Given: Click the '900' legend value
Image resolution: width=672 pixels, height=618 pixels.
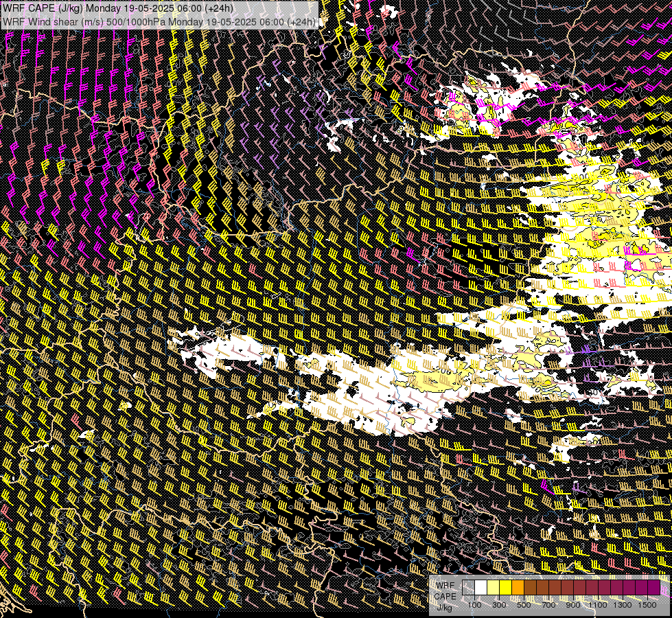Looking at the screenshot, I should [x=573, y=605].
